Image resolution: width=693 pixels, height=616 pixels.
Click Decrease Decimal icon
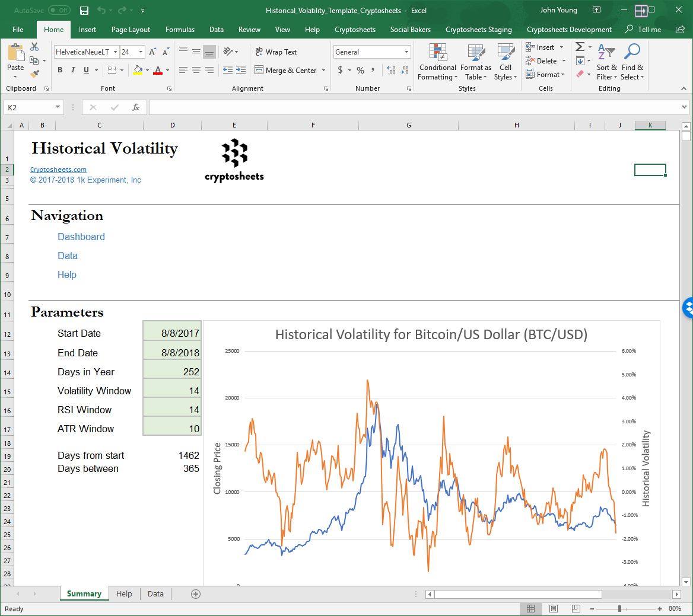(x=405, y=70)
